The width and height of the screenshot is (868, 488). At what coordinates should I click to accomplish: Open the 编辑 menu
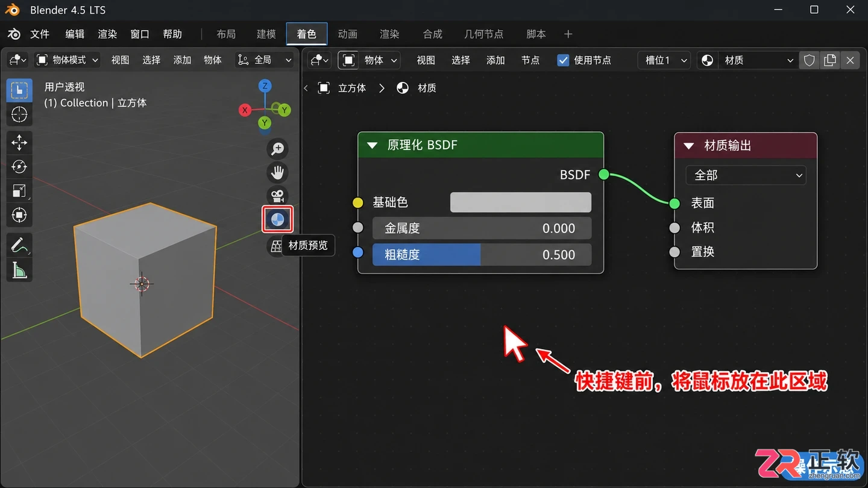75,34
